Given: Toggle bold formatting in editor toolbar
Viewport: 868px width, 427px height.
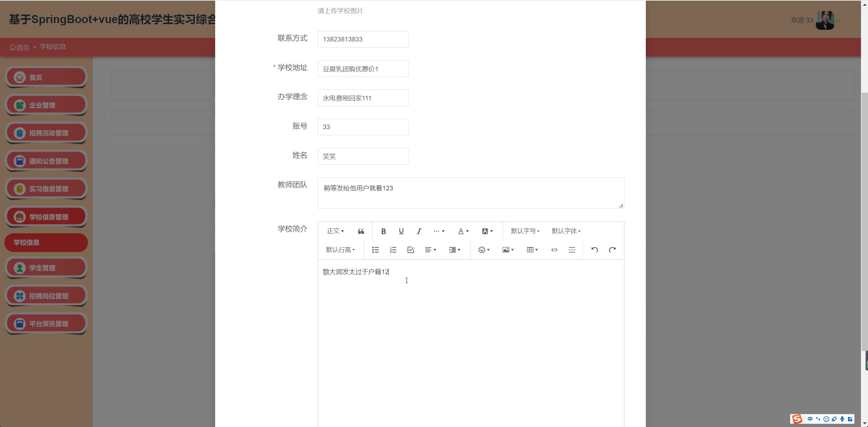Looking at the screenshot, I should (x=383, y=231).
